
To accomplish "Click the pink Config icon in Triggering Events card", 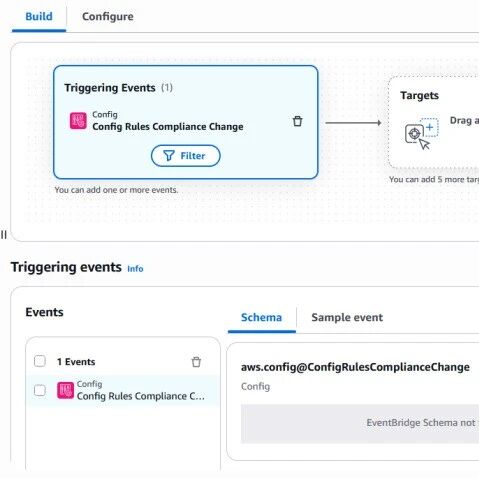I will click(78, 121).
